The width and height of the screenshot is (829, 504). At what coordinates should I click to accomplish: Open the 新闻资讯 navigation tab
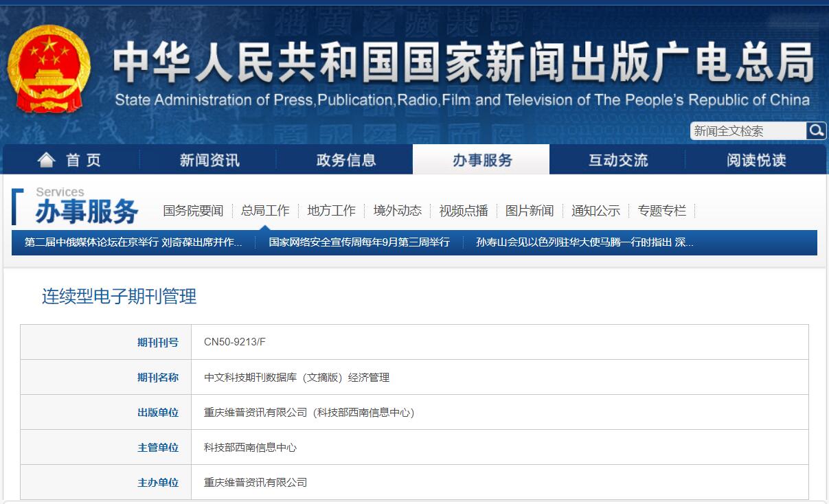pyautogui.click(x=209, y=160)
